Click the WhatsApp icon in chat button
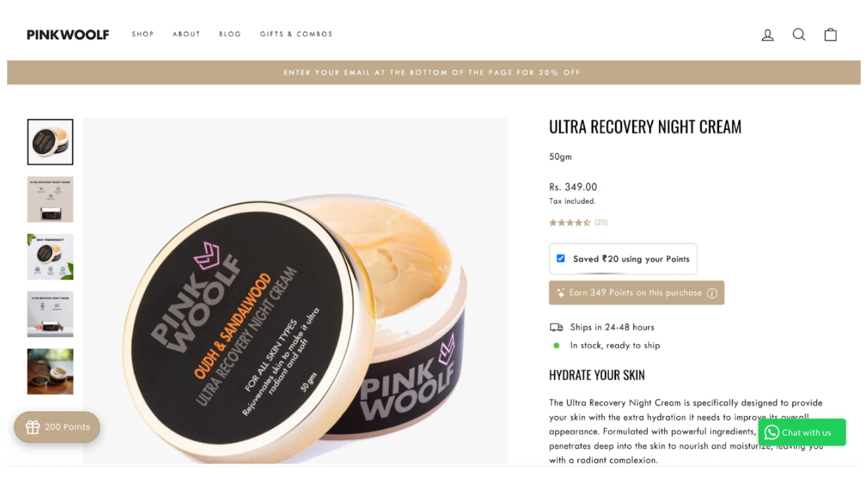868x488 pixels. coord(771,432)
